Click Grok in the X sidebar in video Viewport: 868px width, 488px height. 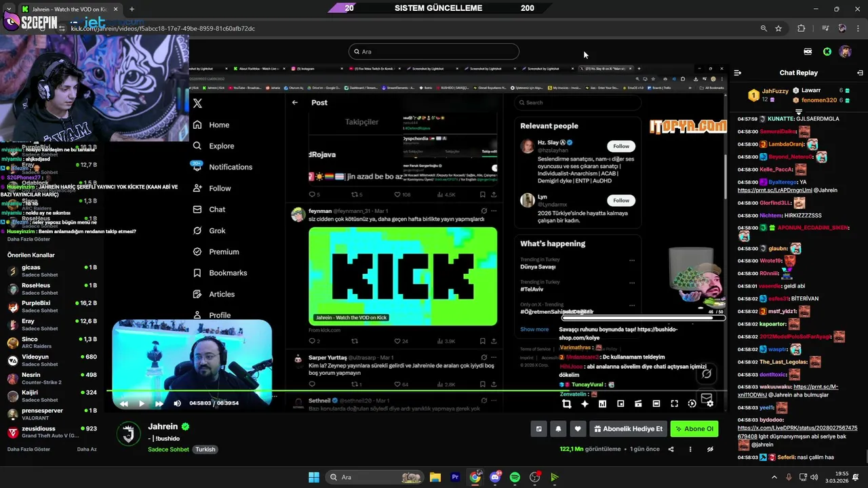(x=209, y=230)
